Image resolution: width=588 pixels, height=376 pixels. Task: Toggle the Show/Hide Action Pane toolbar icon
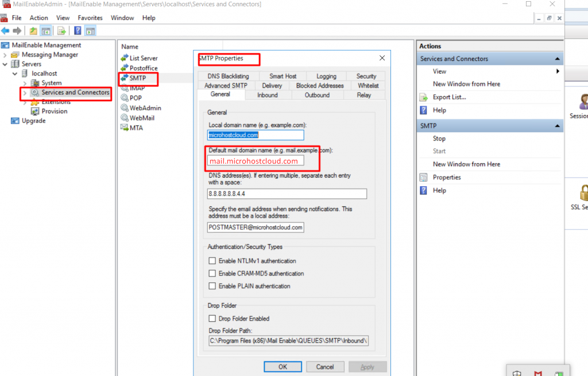90,31
